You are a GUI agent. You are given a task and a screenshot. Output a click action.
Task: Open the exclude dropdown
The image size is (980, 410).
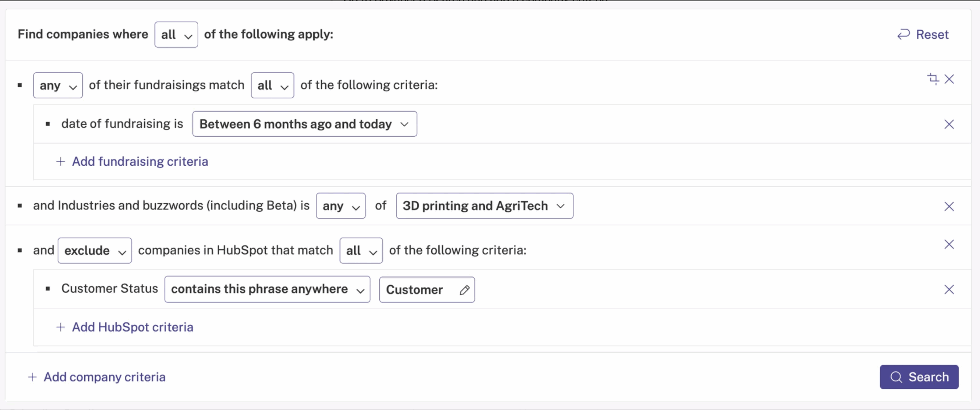[x=95, y=251]
